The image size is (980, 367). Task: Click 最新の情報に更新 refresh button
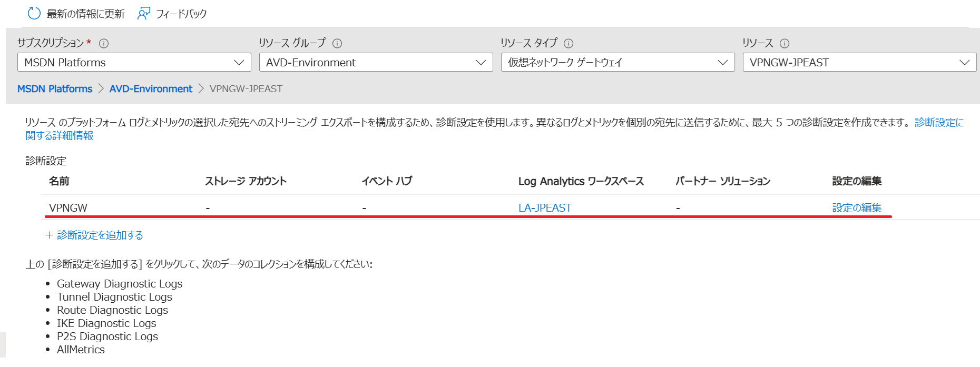coord(76,13)
